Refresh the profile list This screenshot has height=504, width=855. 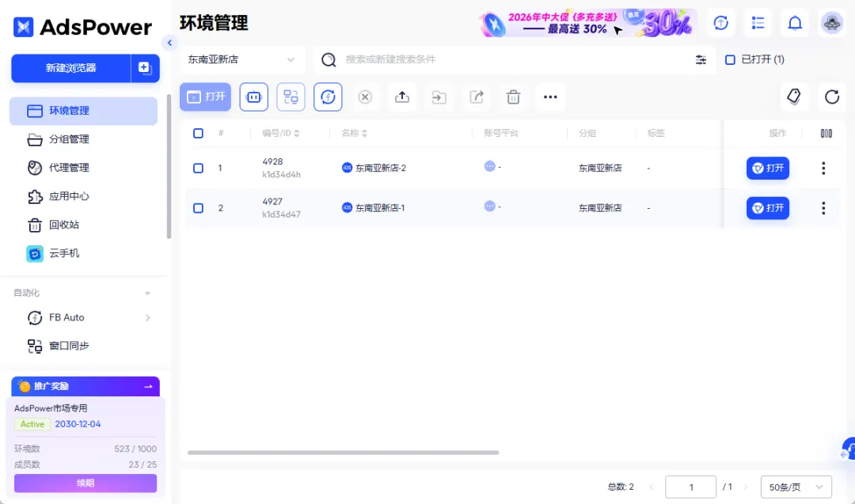point(831,97)
